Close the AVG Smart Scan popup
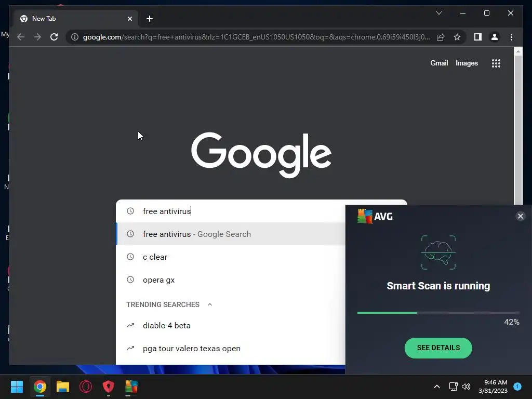Image resolution: width=532 pixels, height=399 pixels. point(520,216)
